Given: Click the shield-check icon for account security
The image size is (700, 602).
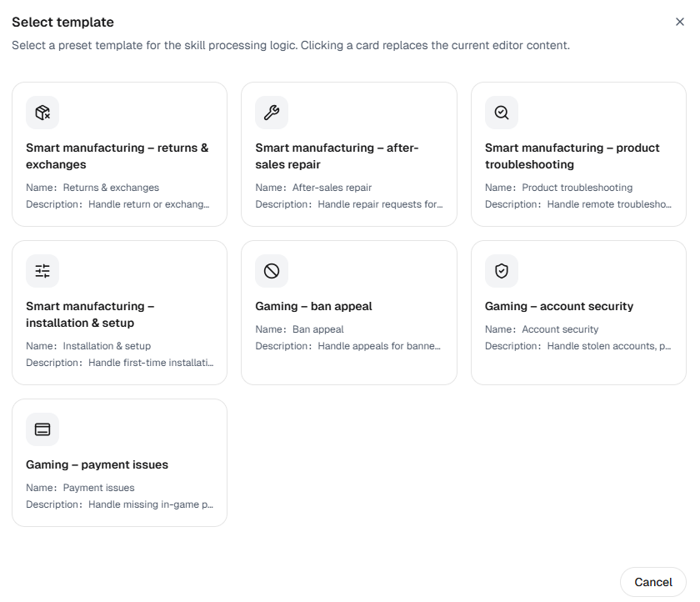Looking at the screenshot, I should tap(502, 271).
